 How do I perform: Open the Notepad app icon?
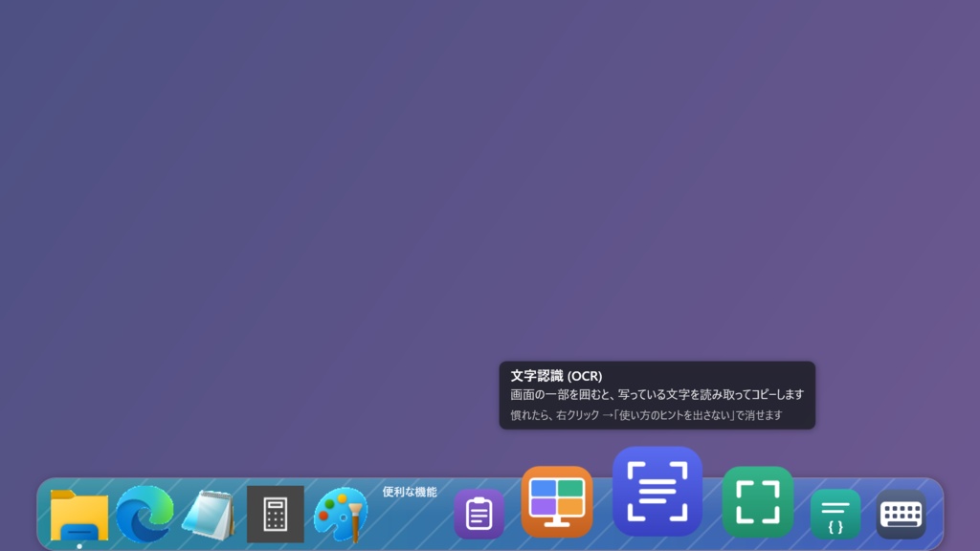[x=210, y=515]
